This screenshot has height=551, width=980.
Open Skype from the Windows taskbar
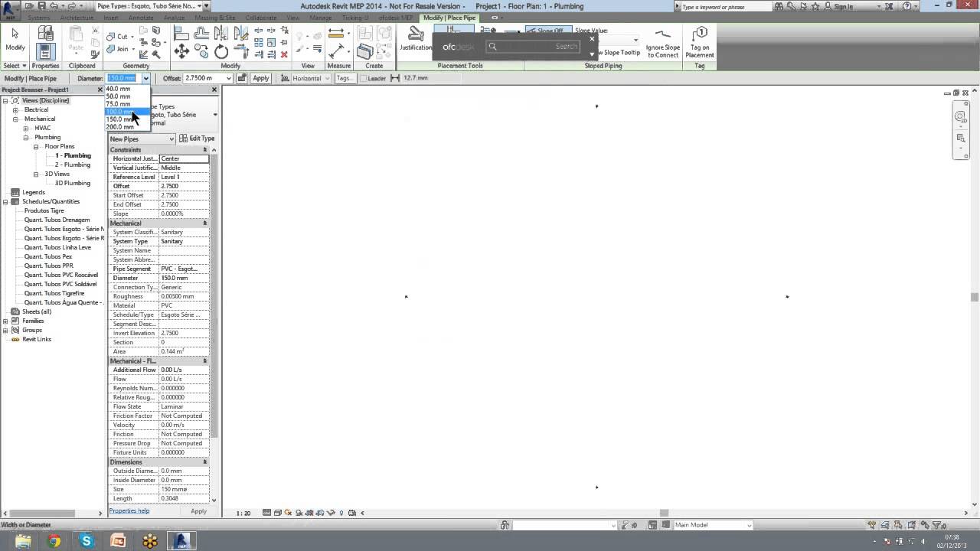[x=86, y=541]
